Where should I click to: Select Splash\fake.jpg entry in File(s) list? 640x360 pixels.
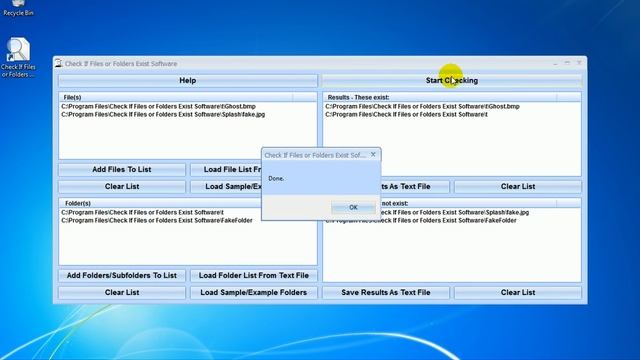163,115
